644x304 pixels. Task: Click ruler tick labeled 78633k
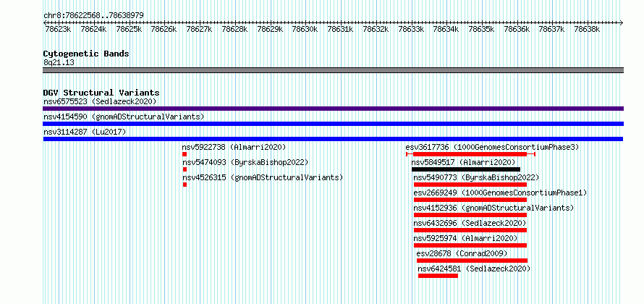click(411, 29)
